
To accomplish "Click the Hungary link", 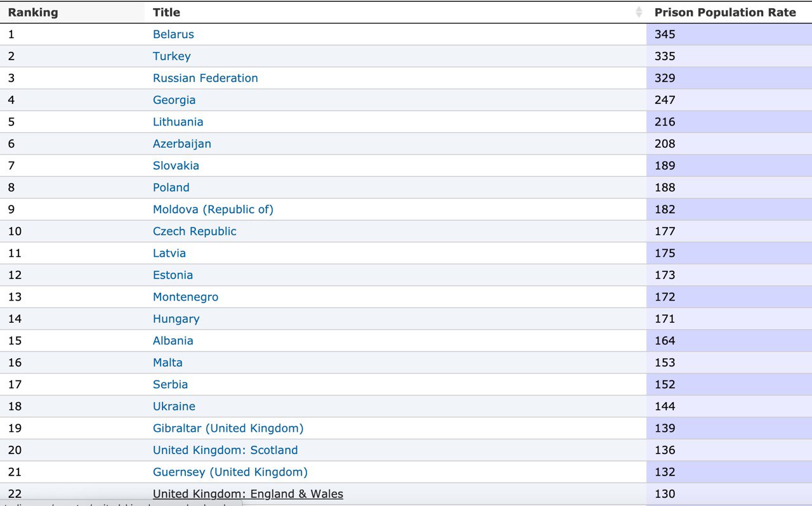I will [176, 319].
